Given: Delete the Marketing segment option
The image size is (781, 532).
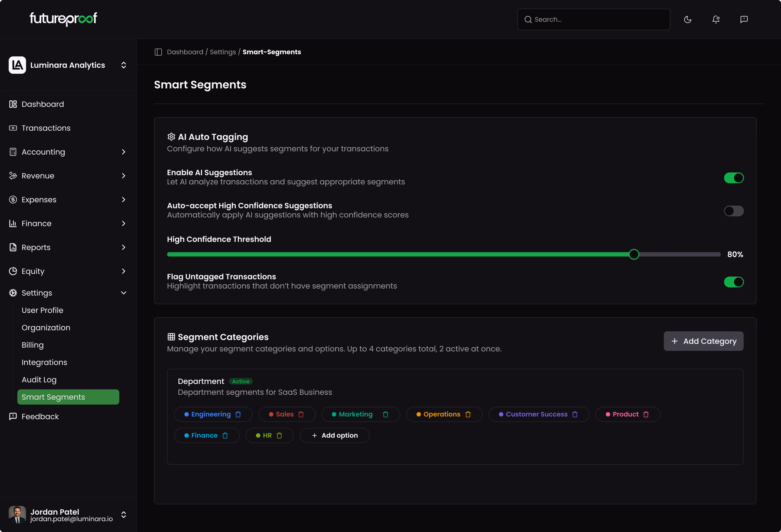Looking at the screenshot, I should [385, 414].
